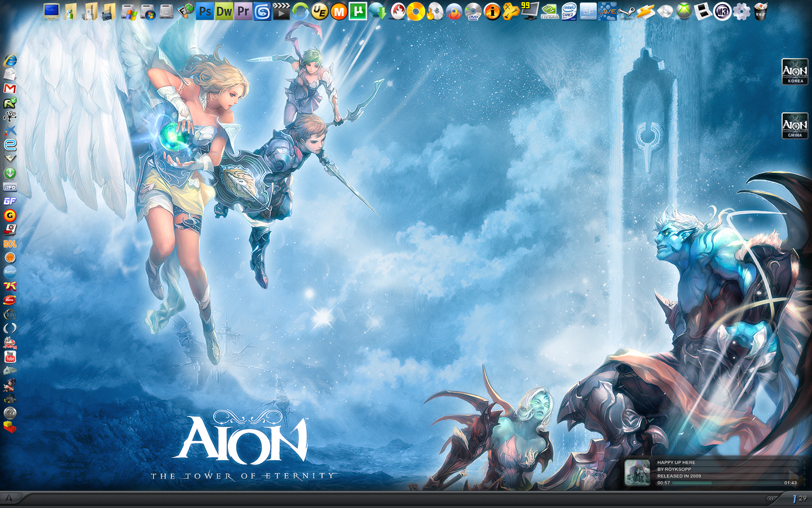Click the By Röyksopp artist text
This screenshot has width=812, height=508.
point(674,469)
